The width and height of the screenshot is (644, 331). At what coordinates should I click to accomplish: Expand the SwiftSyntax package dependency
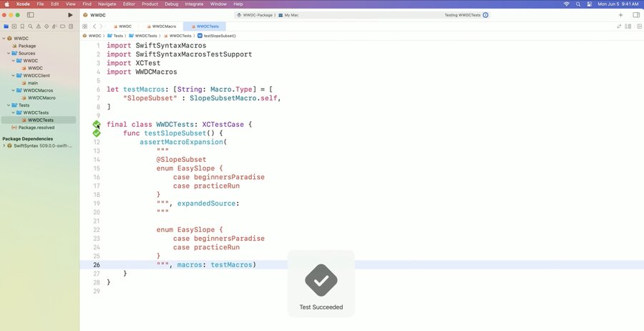pos(4,145)
